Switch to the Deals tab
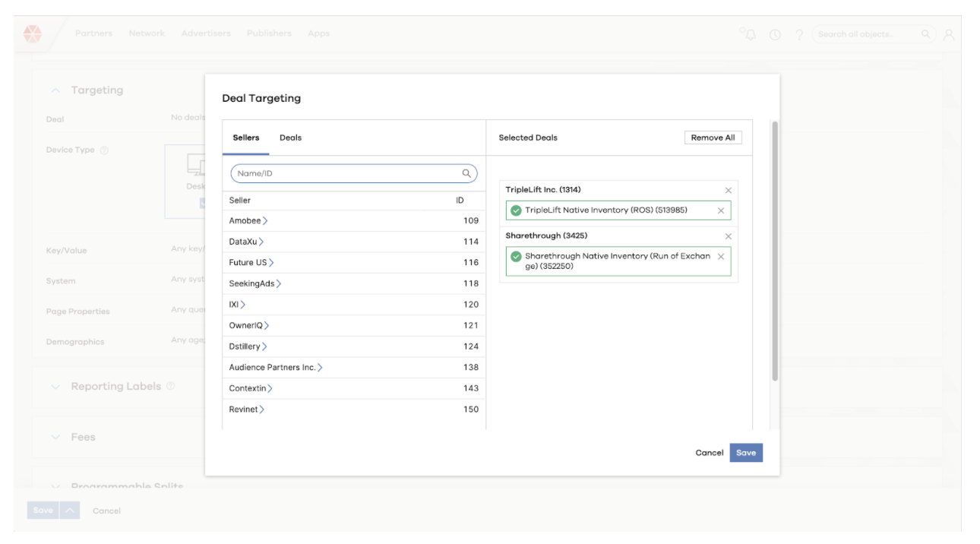 (x=291, y=138)
